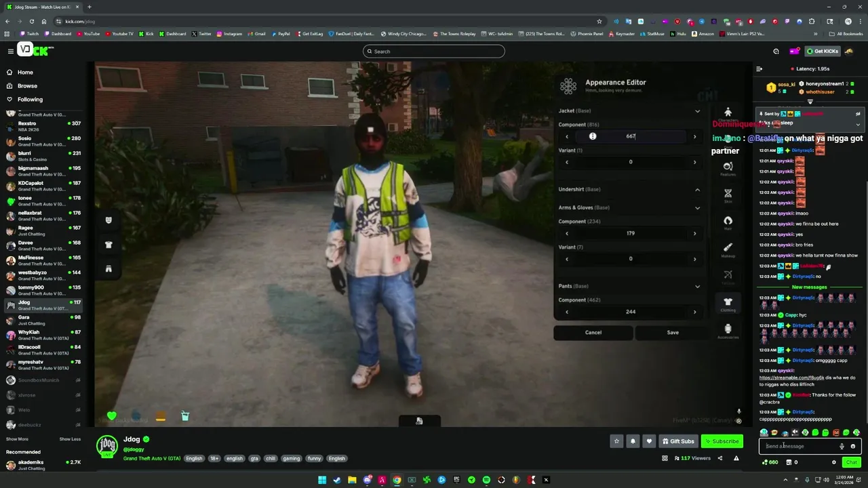Open the Clothing shirt category icon
Screen dimensions: 868x488
click(728, 303)
